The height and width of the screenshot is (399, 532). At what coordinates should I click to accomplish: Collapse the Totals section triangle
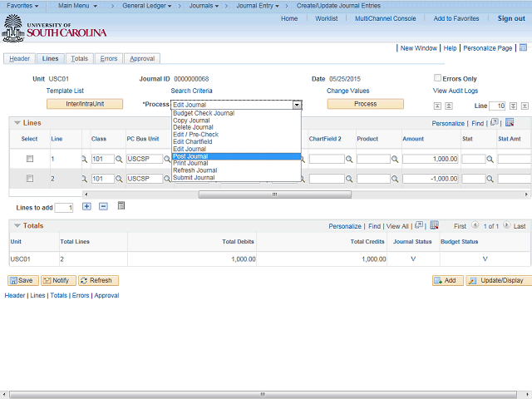tap(17, 225)
